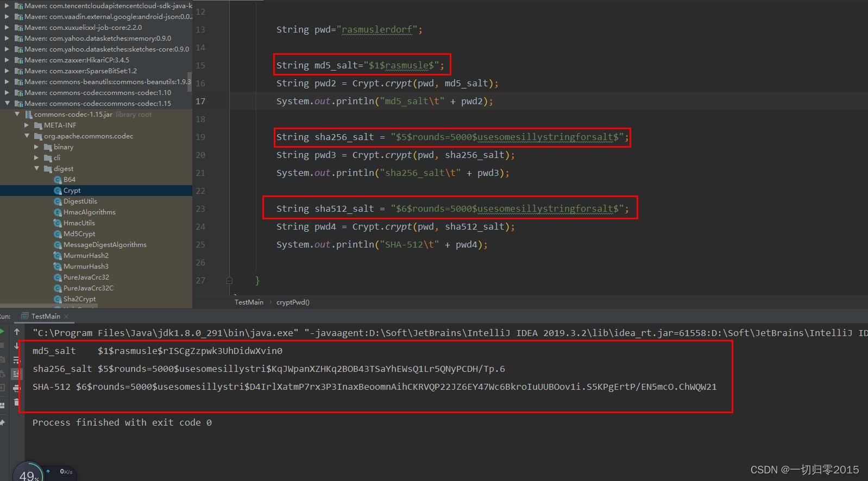This screenshot has height=481, width=868.
Task: Collapse commons-codec-1.15.jar library root
Action: (x=17, y=115)
